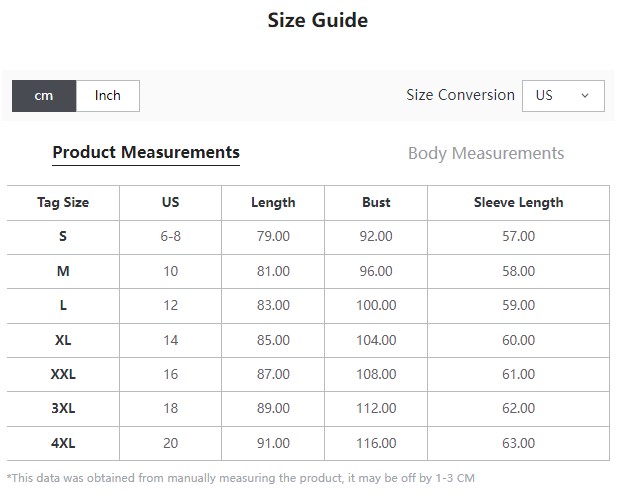This screenshot has width=620, height=497.
Task: Click the Size Guide heading
Action: point(318,20)
